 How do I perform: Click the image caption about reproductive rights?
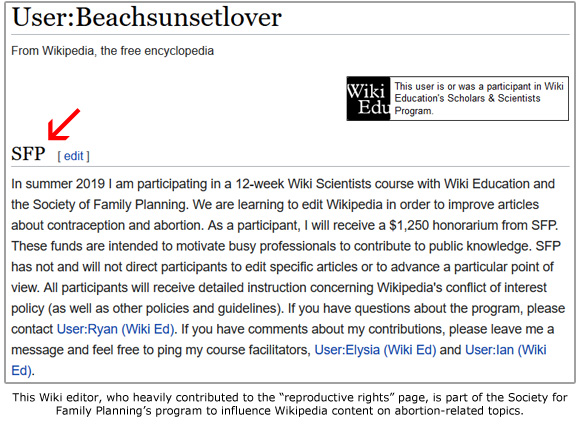tap(290, 404)
